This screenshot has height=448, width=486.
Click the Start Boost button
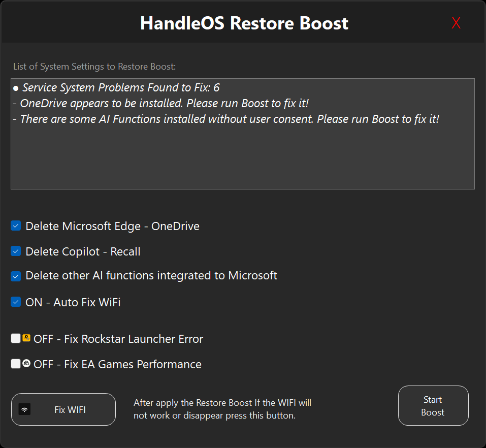click(433, 406)
